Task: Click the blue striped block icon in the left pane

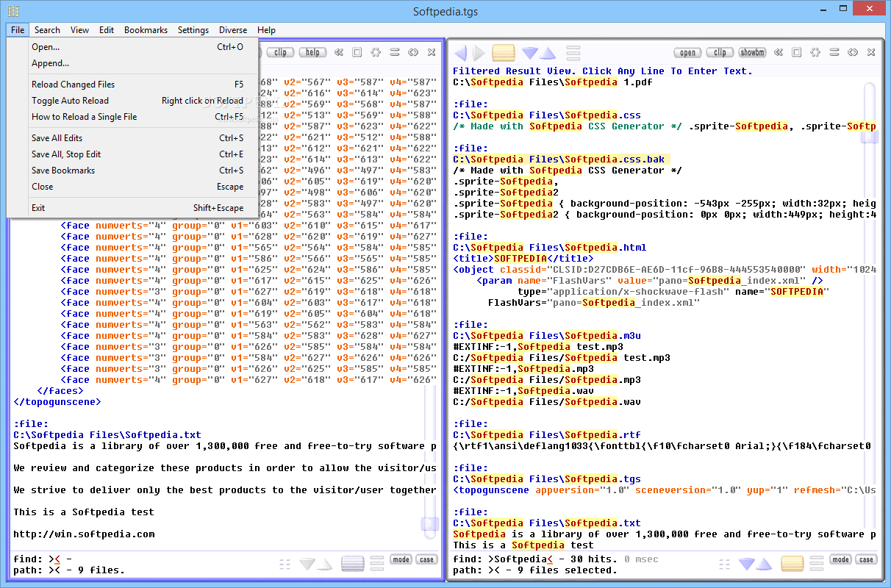Action: point(353,564)
